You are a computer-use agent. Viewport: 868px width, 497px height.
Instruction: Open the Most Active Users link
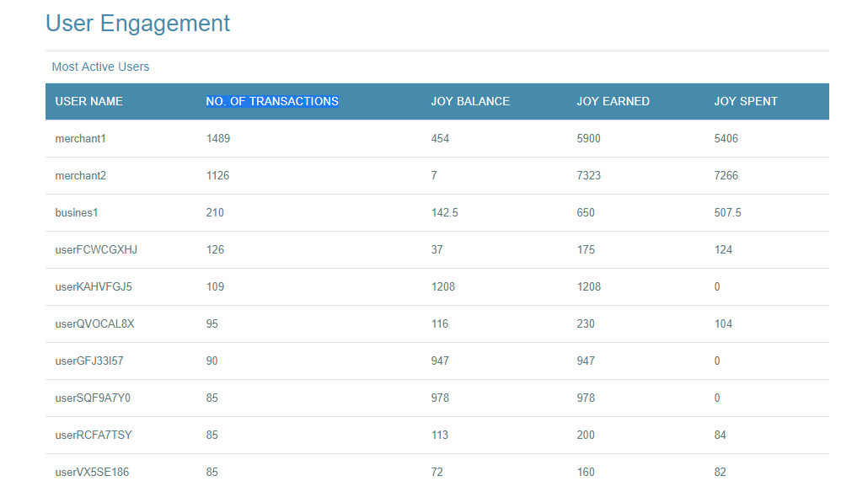100,67
